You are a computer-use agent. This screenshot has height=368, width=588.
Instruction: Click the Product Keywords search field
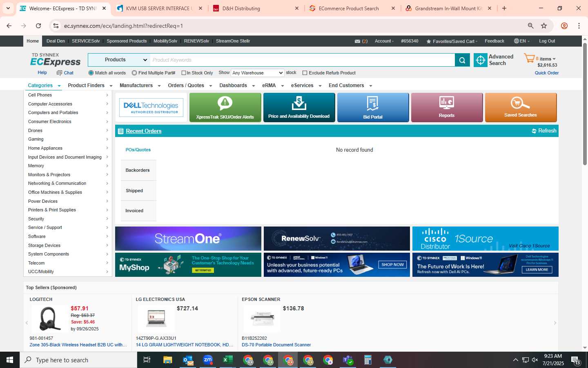[302, 60]
